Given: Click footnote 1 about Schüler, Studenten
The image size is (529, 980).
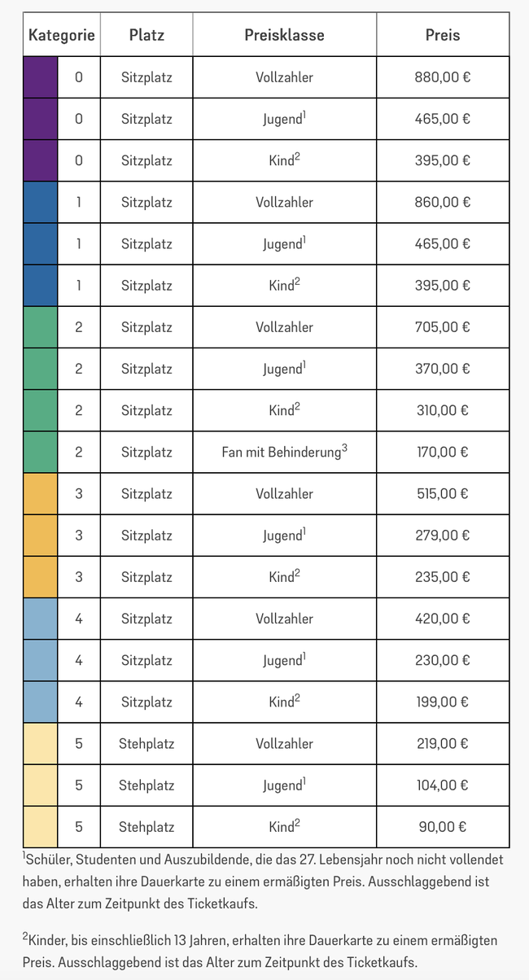Looking at the screenshot, I should (263, 882).
